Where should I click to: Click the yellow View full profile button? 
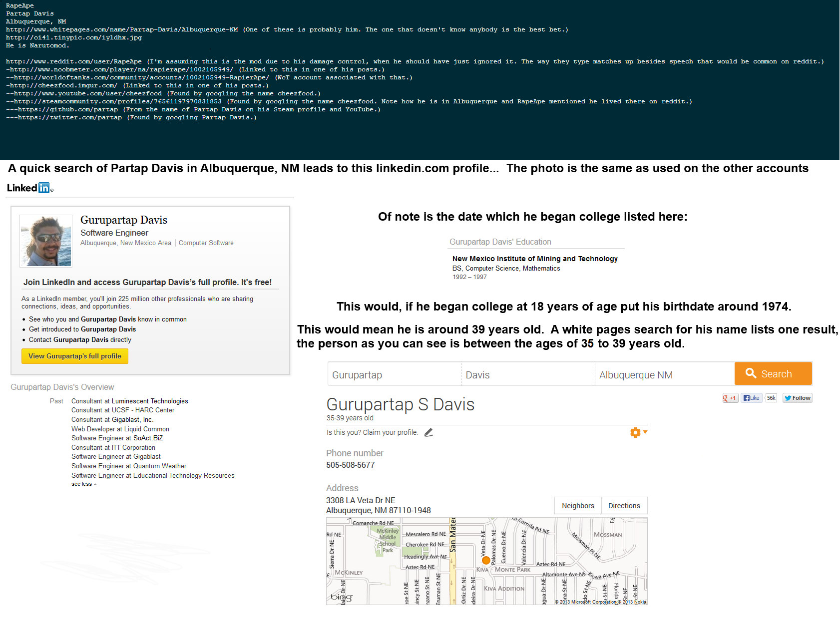(75, 356)
